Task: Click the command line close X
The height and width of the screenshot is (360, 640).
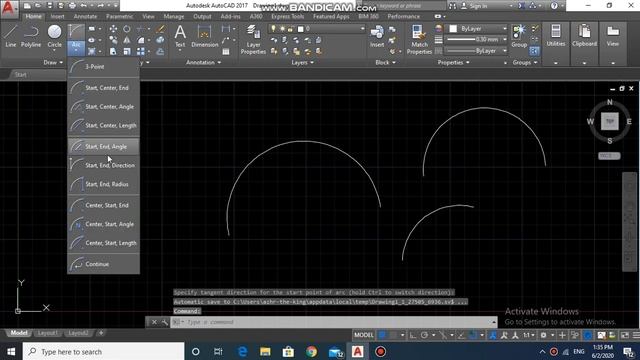Action: click(154, 322)
